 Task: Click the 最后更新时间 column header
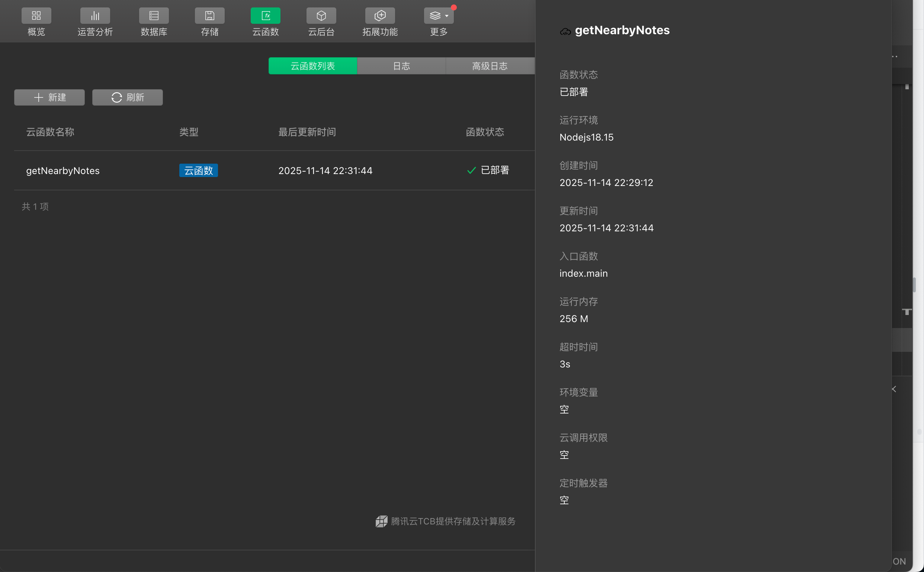tap(307, 132)
